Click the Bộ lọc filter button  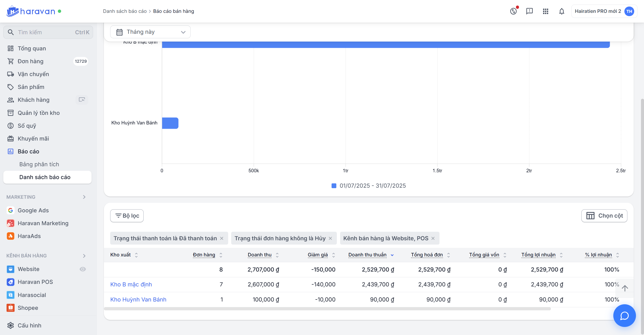coord(127,216)
